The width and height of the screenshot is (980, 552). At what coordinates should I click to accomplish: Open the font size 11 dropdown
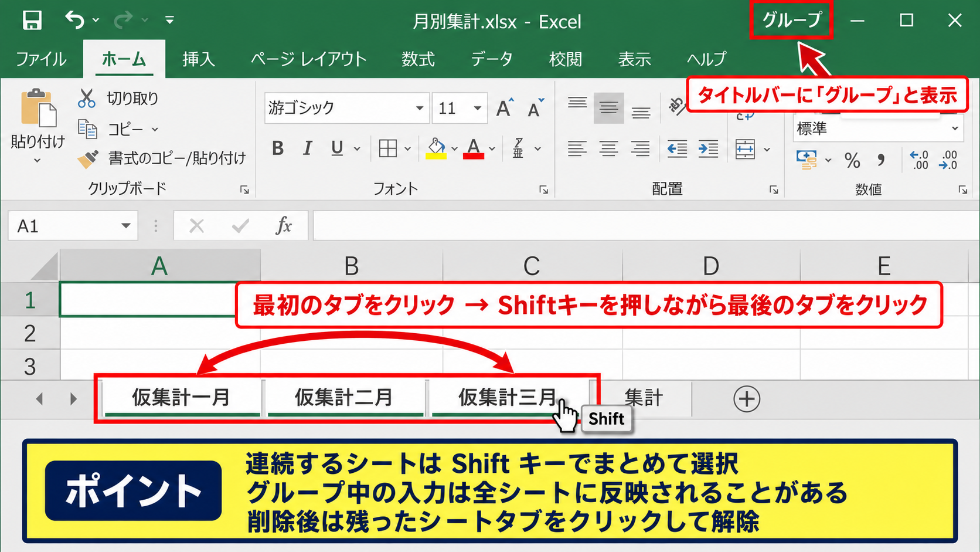pos(478,108)
